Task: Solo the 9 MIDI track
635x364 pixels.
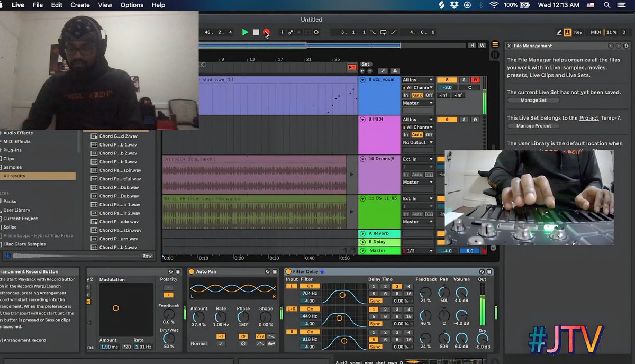Action: click(464, 120)
